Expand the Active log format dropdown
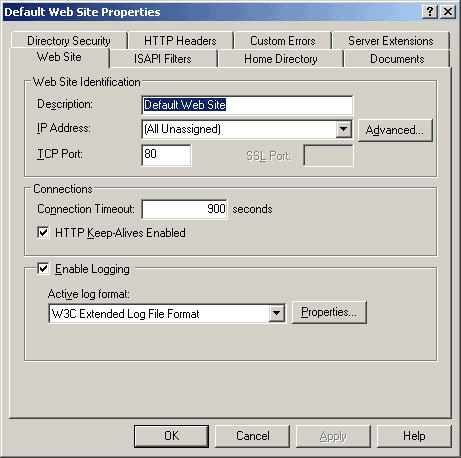This screenshot has height=458, width=461. 277,313
